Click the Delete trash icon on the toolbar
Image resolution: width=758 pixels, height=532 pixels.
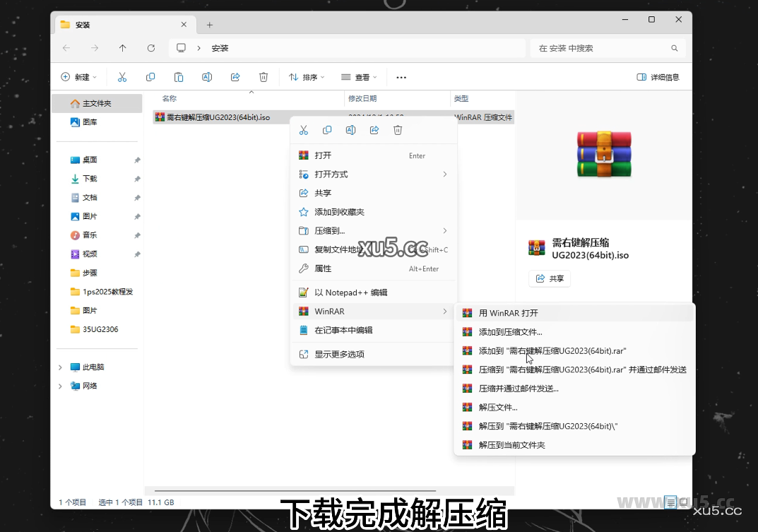pos(263,77)
